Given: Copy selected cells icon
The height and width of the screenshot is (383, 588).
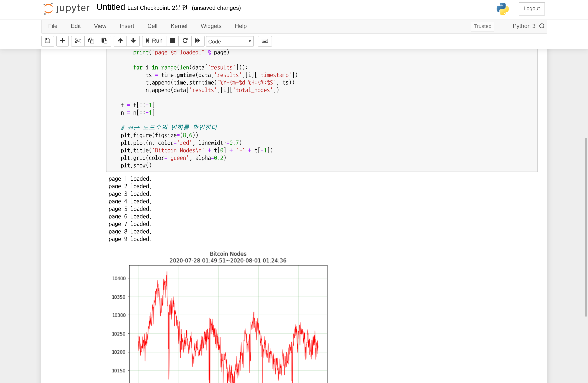Looking at the screenshot, I should (x=91, y=41).
